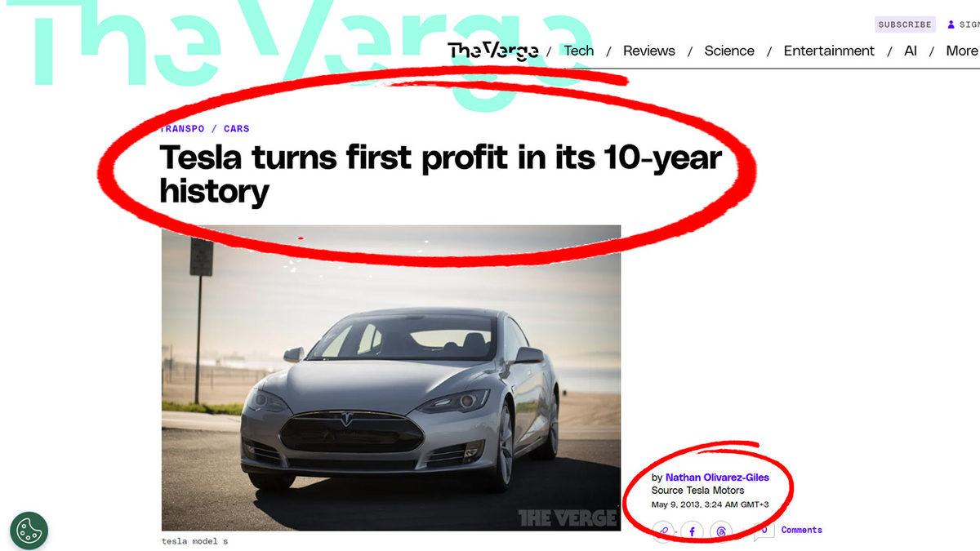The height and width of the screenshot is (551, 980).
Task: Go to the Science section
Action: tap(729, 51)
